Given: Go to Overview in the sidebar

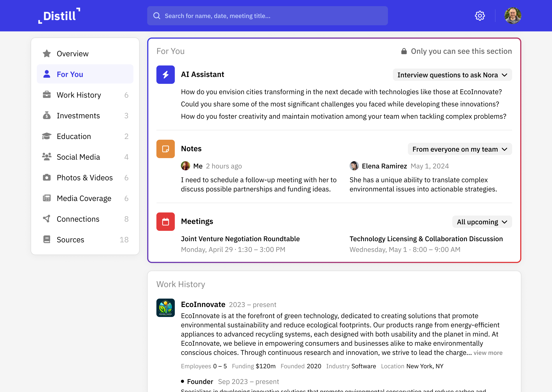Looking at the screenshot, I should [x=72, y=54].
